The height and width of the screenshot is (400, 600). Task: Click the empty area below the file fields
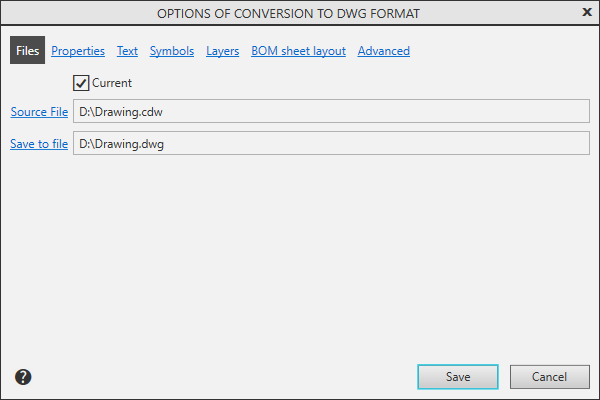click(300, 250)
